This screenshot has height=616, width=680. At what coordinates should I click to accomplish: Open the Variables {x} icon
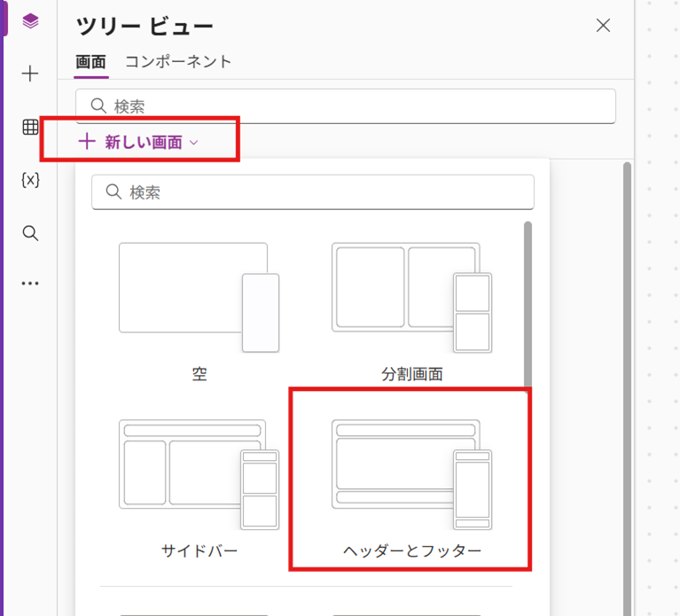[x=30, y=180]
